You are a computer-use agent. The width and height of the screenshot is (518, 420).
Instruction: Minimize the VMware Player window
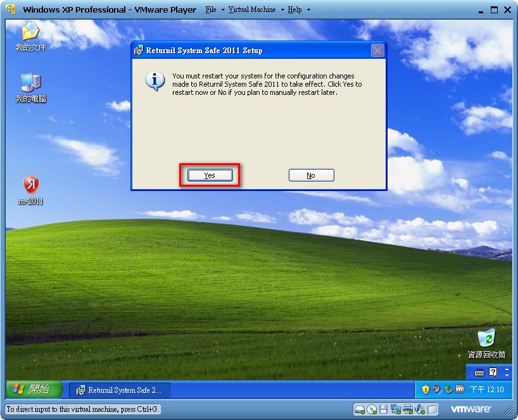[x=481, y=11]
